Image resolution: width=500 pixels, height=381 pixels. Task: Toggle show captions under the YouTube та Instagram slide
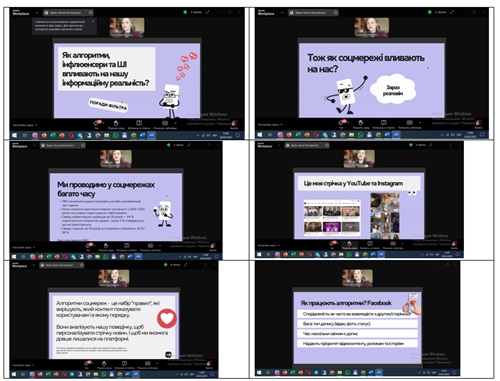pyautogui.click(x=393, y=245)
